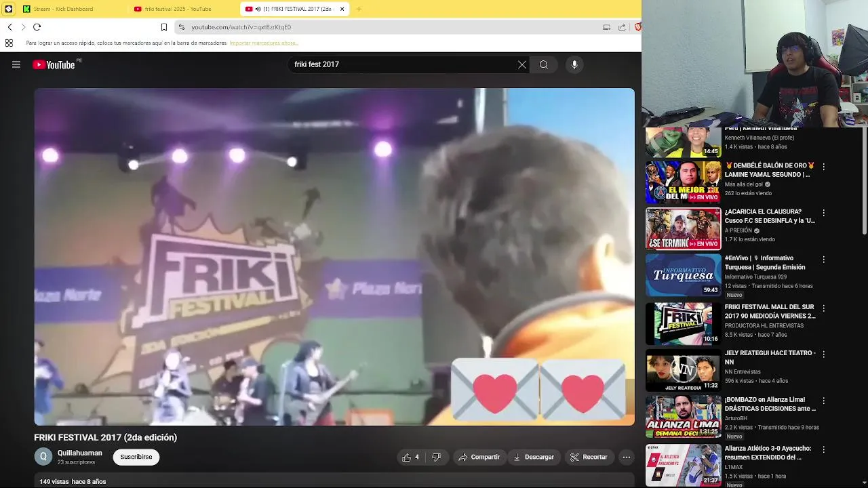Image resolution: width=868 pixels, height=488 pixels.
Task: Open title "JELY REATEGUI HACE TEATRO - NN"
Action: point(770,358)
